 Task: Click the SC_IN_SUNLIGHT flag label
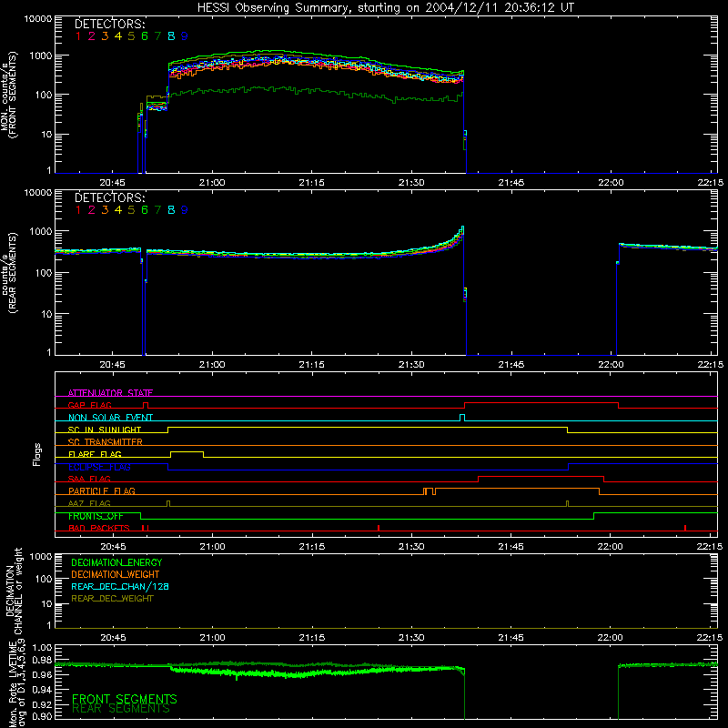[105, 430]
